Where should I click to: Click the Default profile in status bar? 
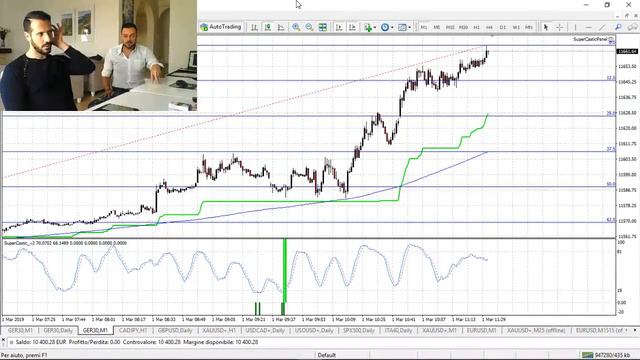(327, 355)
